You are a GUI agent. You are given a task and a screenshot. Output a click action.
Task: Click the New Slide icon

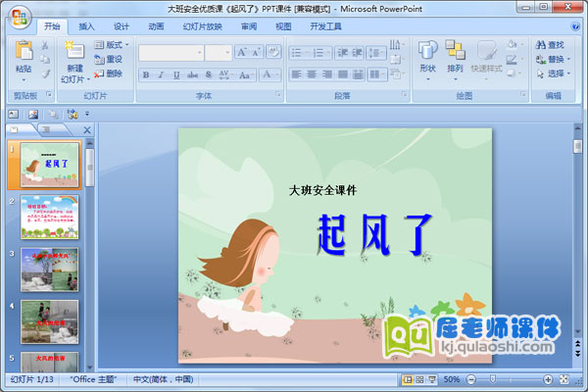pos(74,50)
